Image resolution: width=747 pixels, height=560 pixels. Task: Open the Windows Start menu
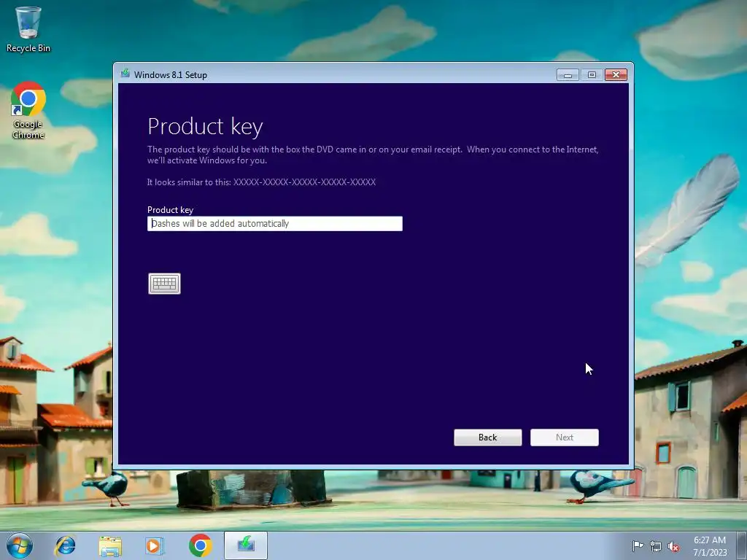(20, 545)
